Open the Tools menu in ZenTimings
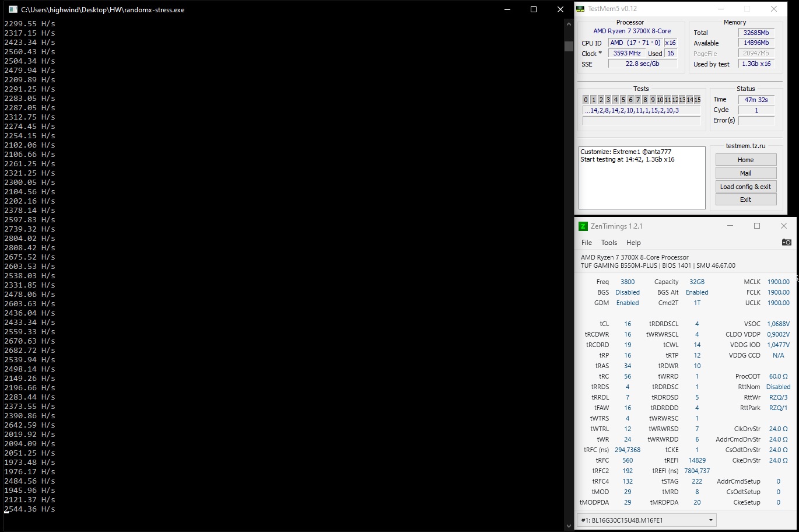This screenshot has height=532, width=799. point(609,243)
